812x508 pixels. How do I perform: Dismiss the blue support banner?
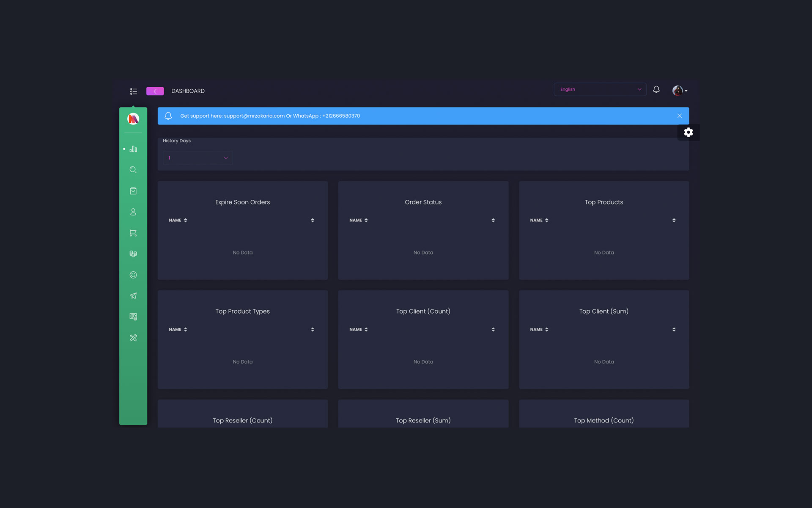(x=679, y=116)
